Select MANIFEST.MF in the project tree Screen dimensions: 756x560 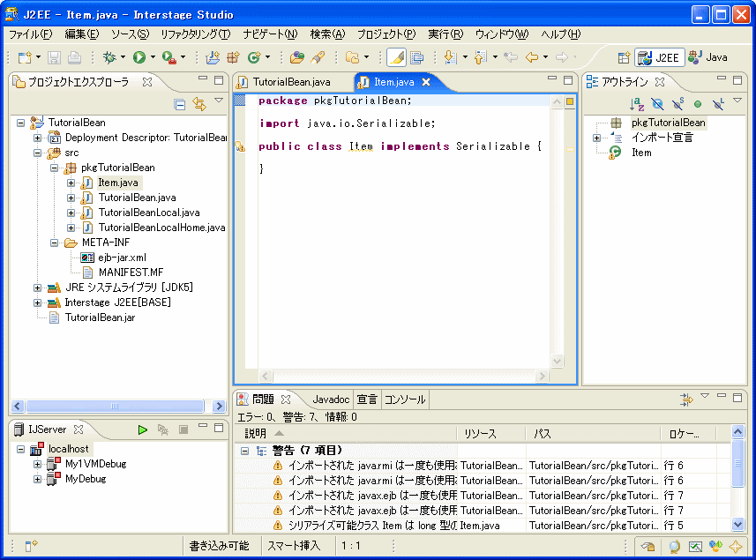[x=131, y=273]
